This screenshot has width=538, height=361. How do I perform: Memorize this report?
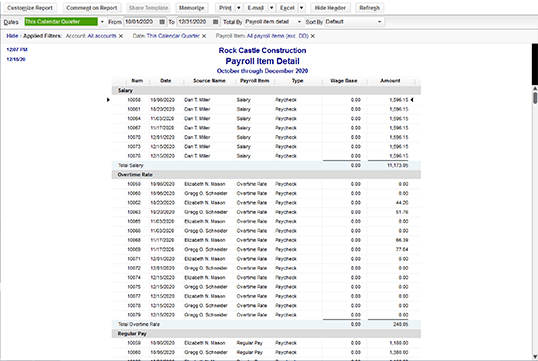point(191,8)
